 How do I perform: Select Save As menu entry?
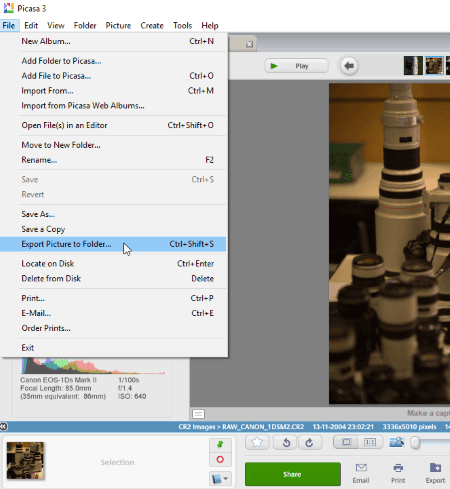pyautogui.click(x=113, y=214)
